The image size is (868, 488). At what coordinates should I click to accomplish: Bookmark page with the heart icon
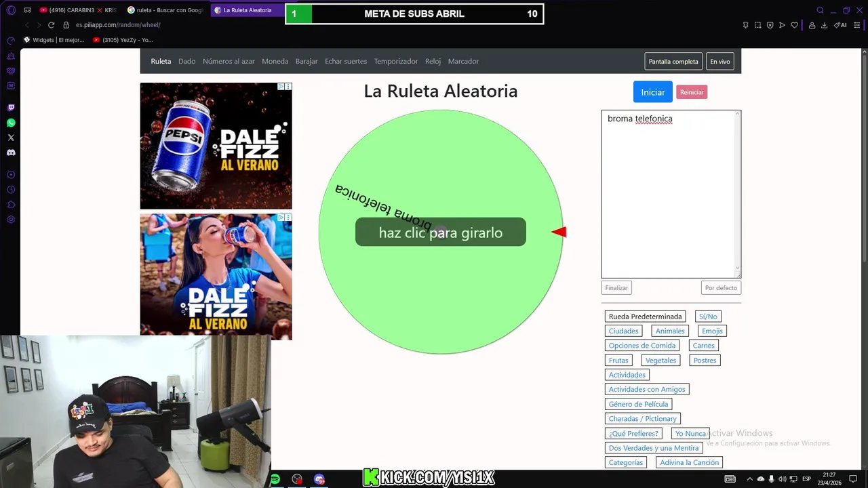794,25
